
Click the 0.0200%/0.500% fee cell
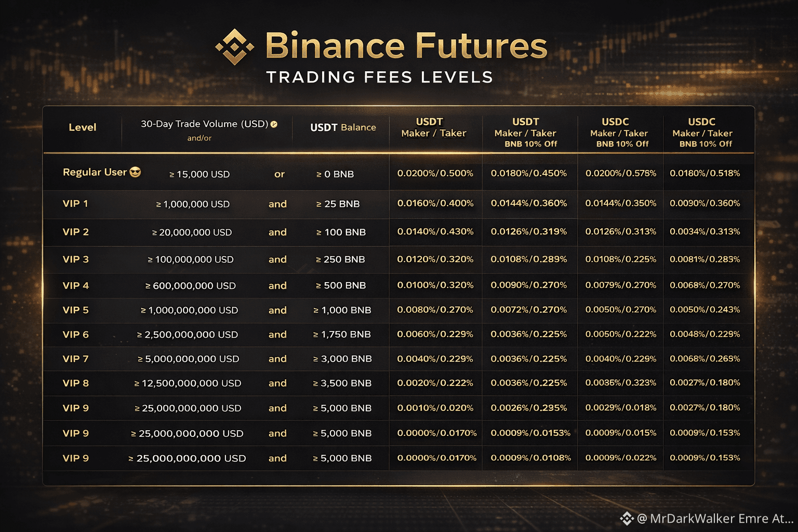coord(435,173)
